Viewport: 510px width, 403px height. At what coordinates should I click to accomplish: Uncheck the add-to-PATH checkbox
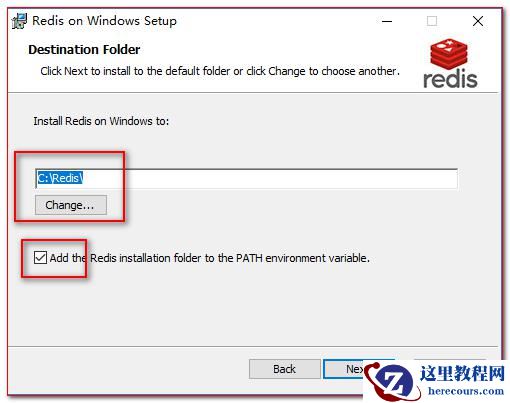[40, 258]
